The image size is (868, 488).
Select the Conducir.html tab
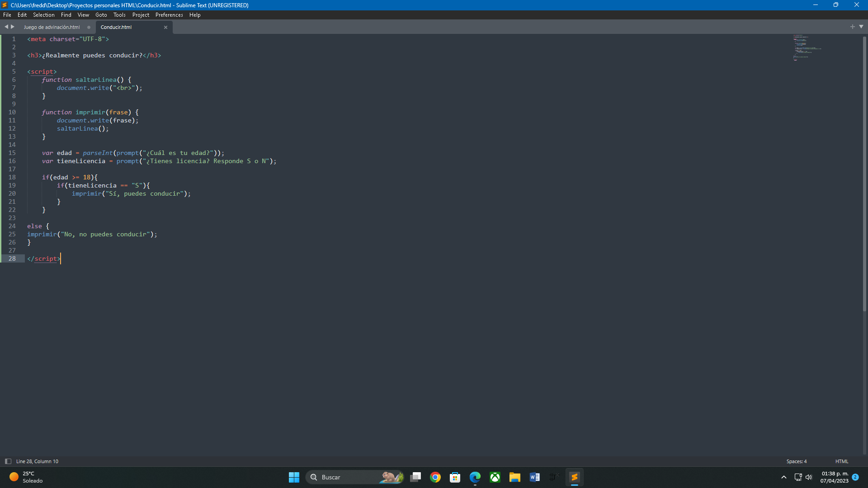(x=116, y=27)
